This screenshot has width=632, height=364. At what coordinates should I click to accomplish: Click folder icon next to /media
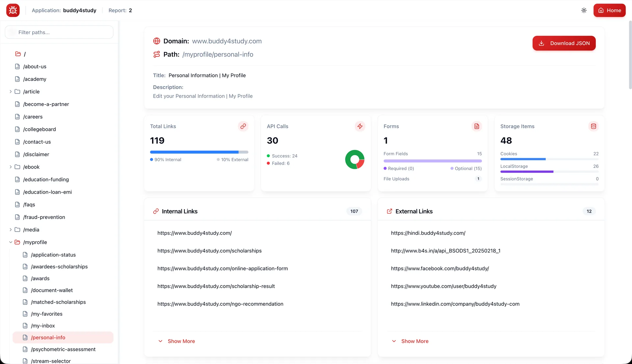[17, 230]
